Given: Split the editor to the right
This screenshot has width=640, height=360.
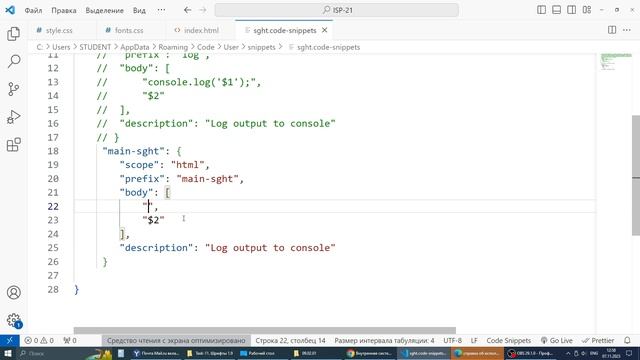Looking at the screenshot, I should tap(612, 30).
